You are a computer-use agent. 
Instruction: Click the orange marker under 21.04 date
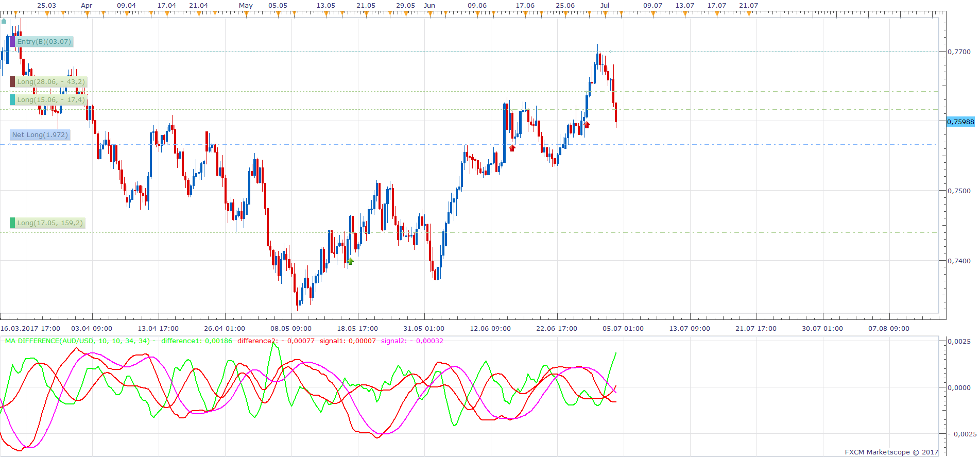(x=199, y=14)
